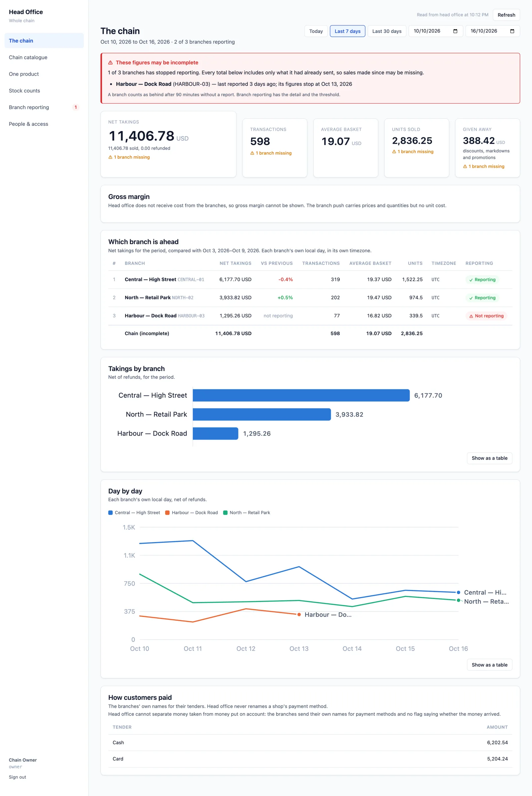Open calendar picker on start date field
Viewport: 532px width, 796px height.
coord(455,31)
